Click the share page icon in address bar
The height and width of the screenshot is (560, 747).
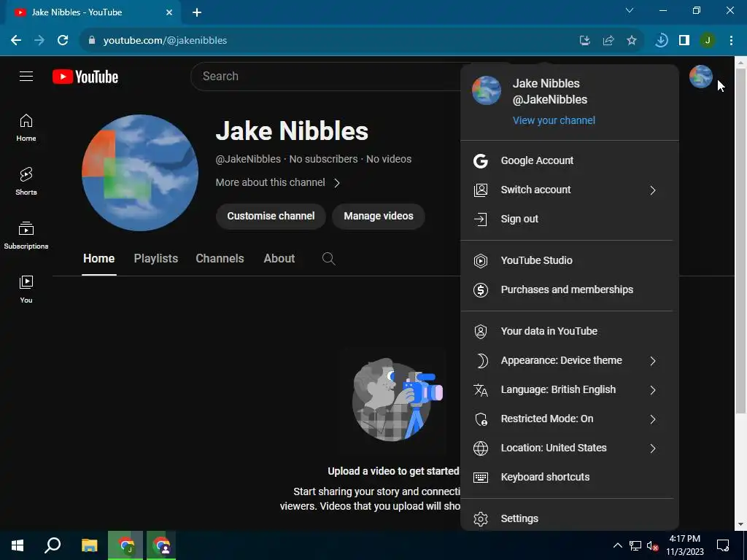608,41
